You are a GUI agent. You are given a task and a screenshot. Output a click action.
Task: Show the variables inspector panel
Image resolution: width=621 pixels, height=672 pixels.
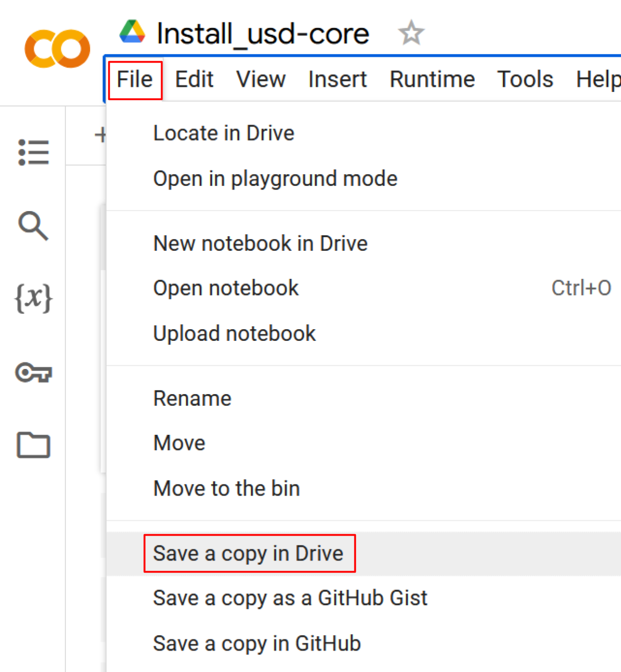point(34,298)
